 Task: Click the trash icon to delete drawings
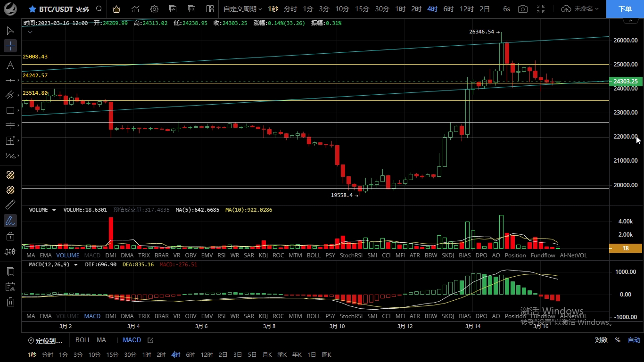(x=10, y=302)
